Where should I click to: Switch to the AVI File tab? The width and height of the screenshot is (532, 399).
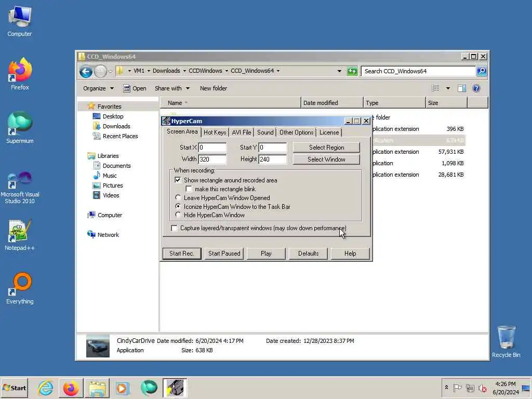click(x=242, y=132)
